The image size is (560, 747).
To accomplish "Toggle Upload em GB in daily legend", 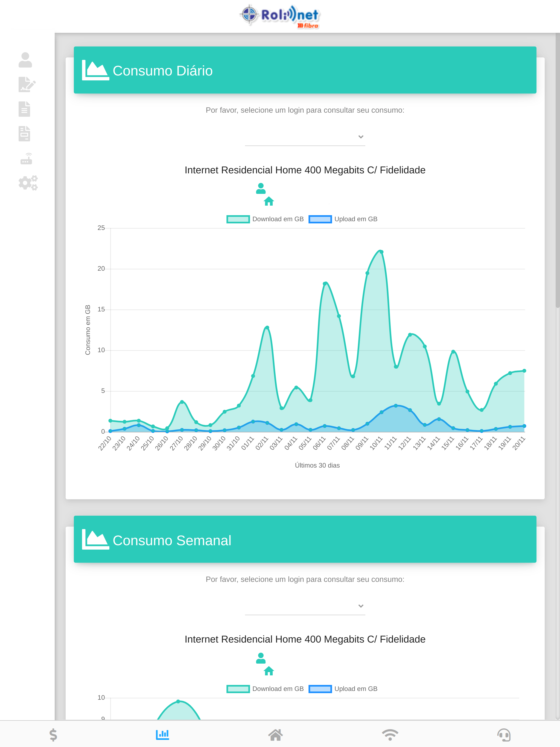I will pos(343,219).
